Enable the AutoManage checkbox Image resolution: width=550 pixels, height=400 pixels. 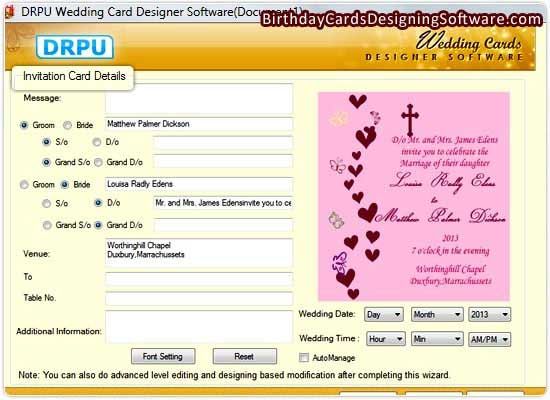(x=304, y=358)
